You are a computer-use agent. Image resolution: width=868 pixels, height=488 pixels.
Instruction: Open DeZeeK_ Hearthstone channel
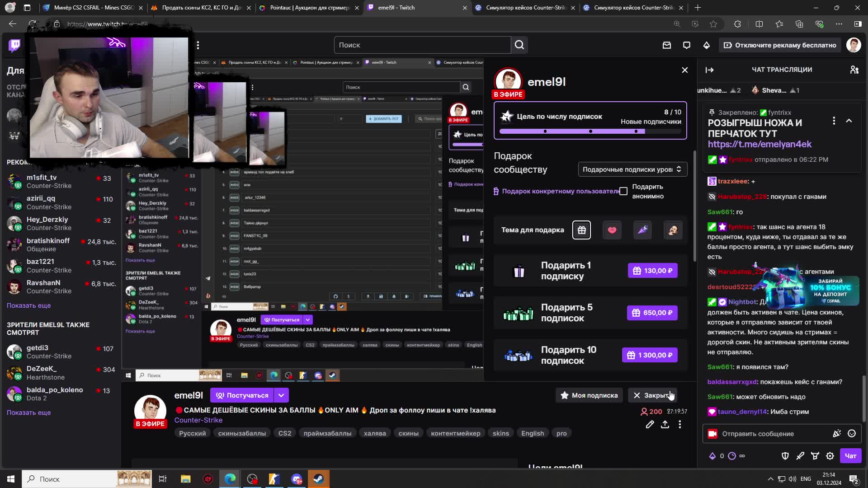point(61,373)
